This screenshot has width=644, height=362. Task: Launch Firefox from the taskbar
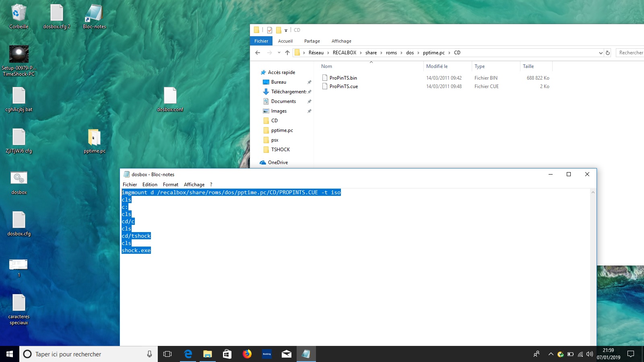[x=247, y=354]
